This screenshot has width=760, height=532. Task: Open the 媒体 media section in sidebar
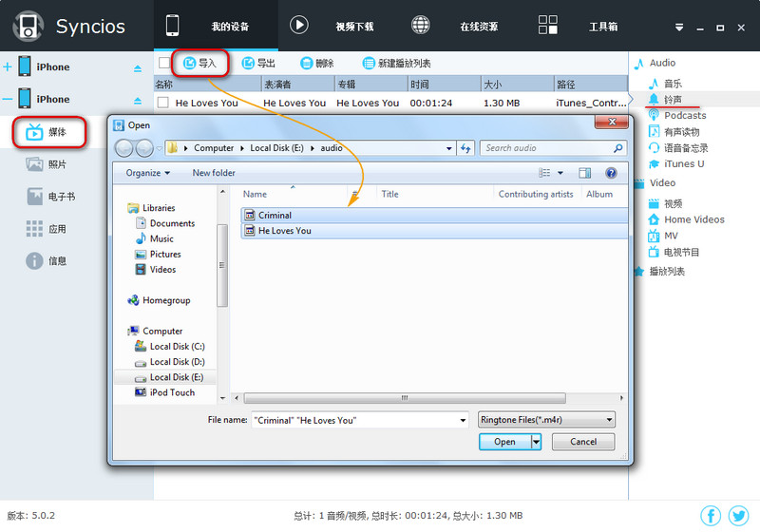click(47, 132)
